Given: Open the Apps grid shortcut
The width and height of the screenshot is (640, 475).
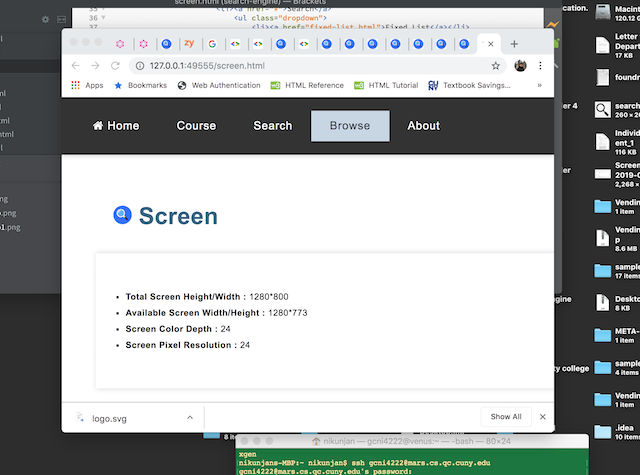Looking at the screenshot, I should click(x=87, y=86).
